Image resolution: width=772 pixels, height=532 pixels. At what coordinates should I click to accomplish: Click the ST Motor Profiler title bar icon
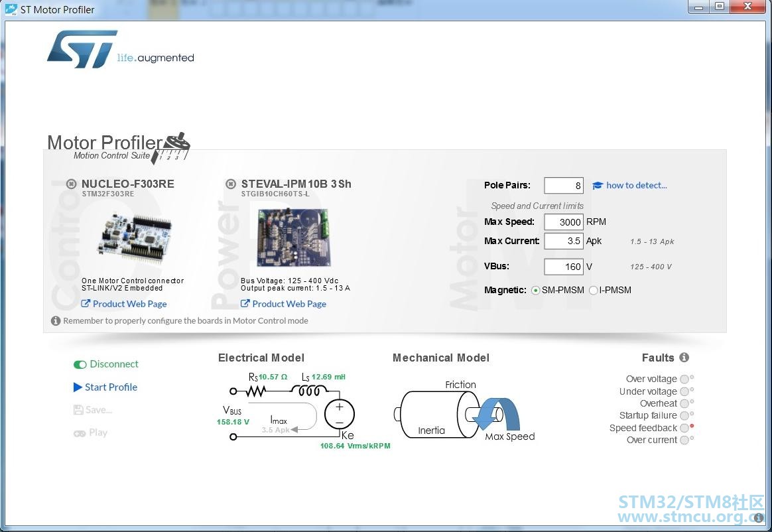point(11,9)
